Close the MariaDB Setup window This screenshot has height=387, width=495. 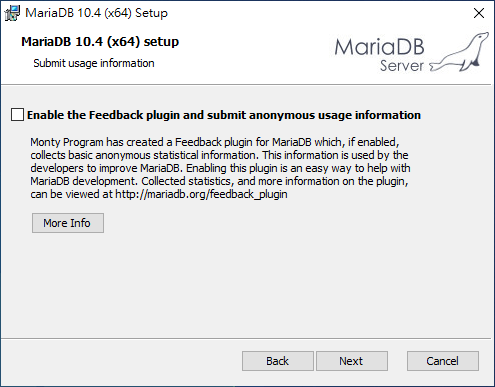(479, 13)
